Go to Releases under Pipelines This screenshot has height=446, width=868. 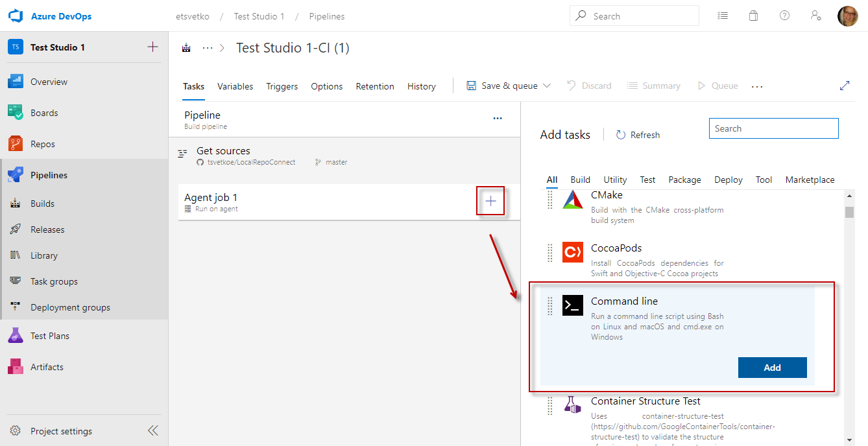[x=84, y=229]
